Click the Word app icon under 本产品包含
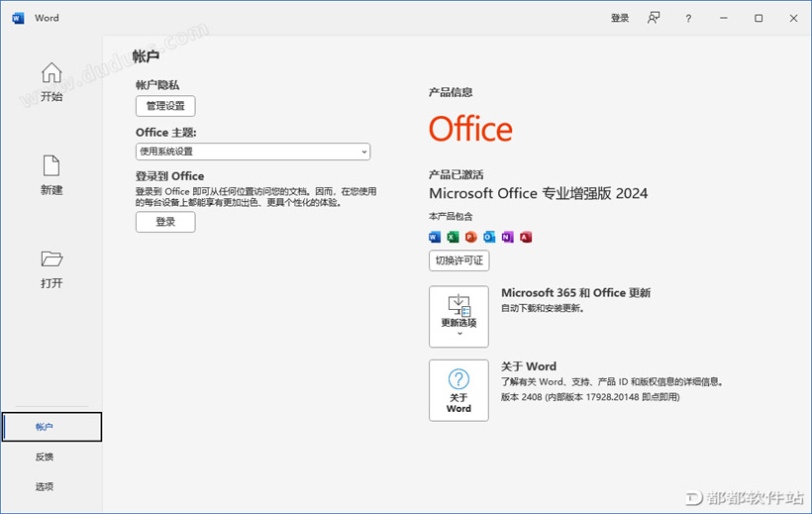812x514 pixels. [435, 237]
